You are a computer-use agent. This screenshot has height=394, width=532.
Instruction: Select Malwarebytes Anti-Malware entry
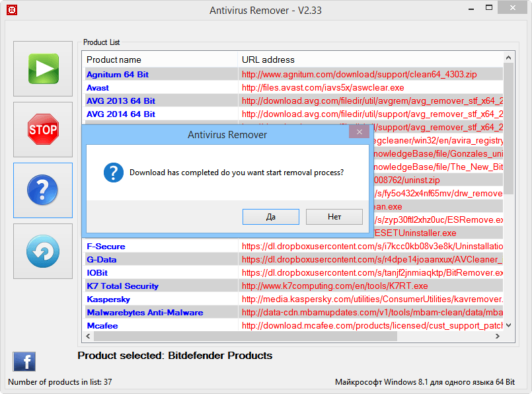145,313
